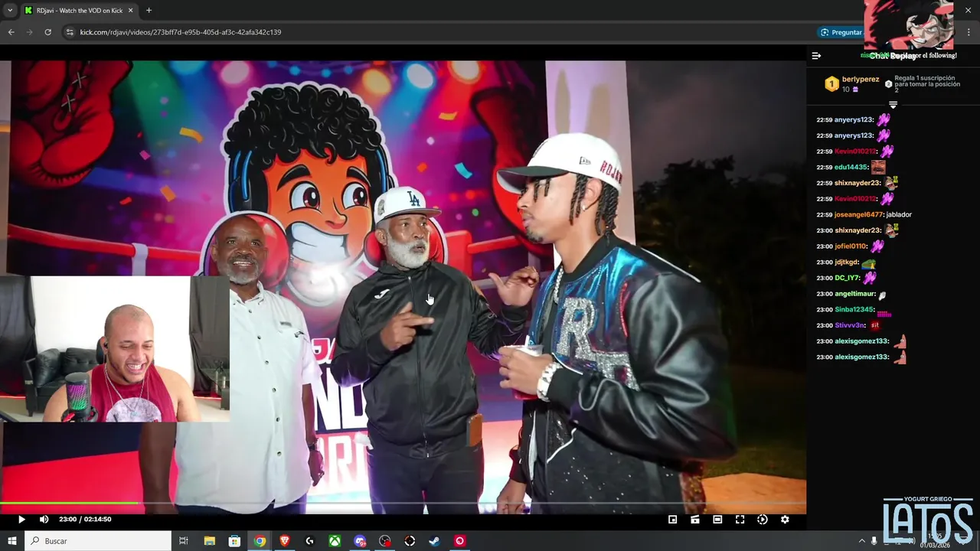
Task: Click the microphone tray icon
Action: point(874,541)
